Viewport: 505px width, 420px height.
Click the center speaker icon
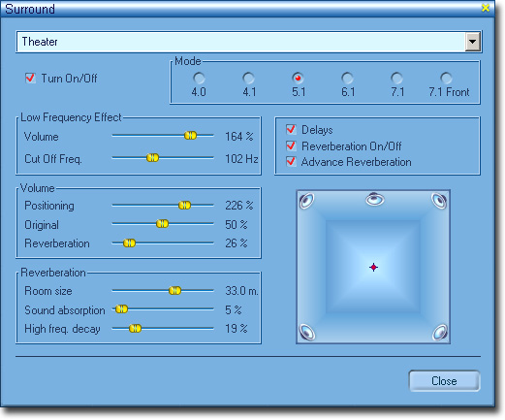tap(375, 199)
